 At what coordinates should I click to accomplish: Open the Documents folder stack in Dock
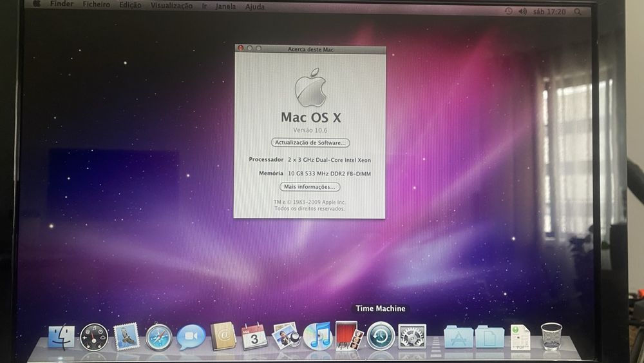tap(489, 337)
